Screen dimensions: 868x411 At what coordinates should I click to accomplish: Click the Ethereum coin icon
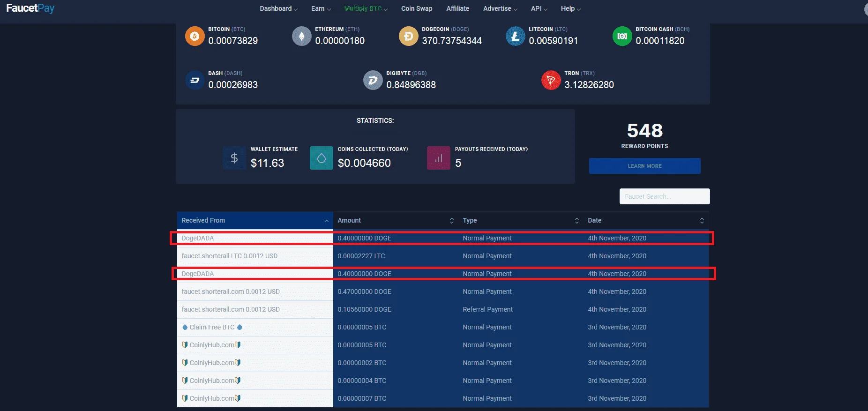pyautogui.click(x=301, y=36)
